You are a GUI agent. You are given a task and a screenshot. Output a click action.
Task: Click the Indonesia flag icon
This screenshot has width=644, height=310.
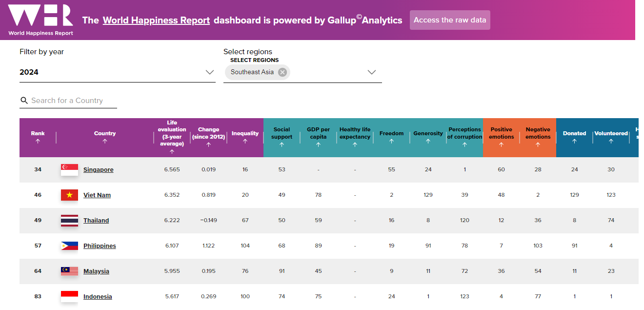click(x=69, y=296)
